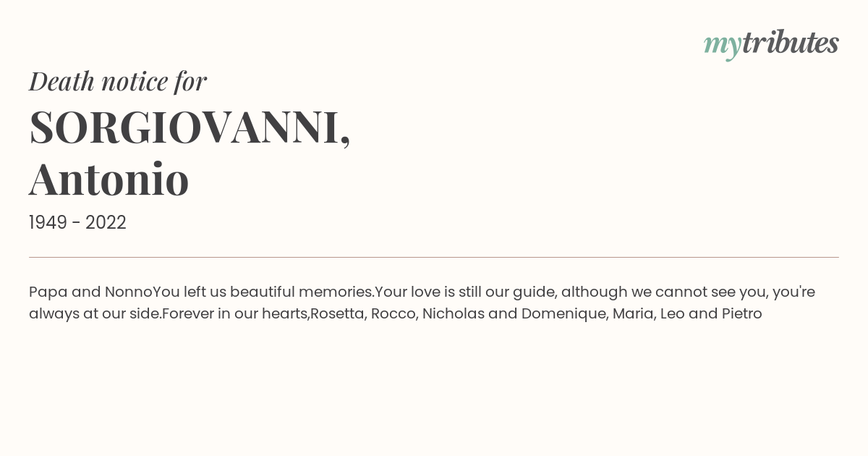Click the SORGIOVANNI surname heading

[x=190, y=127]
